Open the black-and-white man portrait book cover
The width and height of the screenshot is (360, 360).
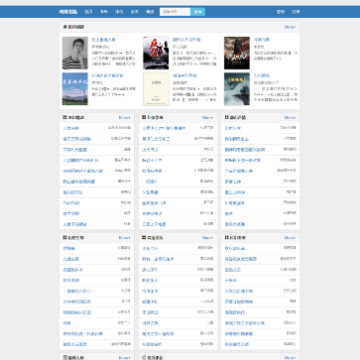(x=75, y=53)
